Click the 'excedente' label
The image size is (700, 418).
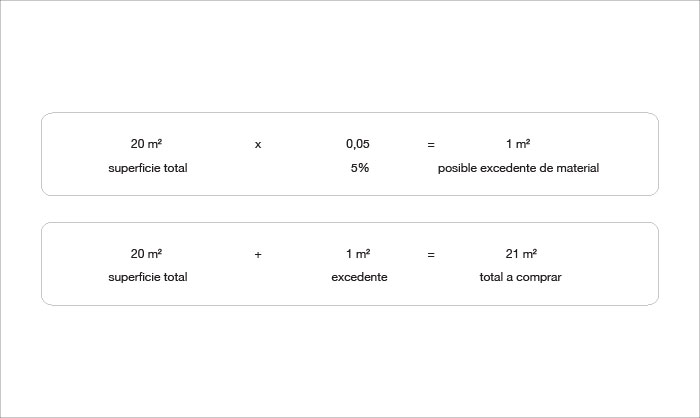tap(359, 277)
